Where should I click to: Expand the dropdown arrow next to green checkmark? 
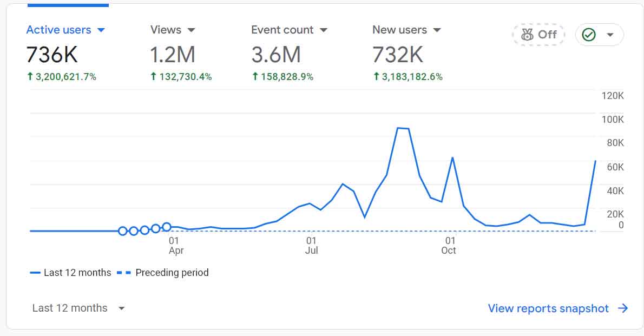(610, 35)
